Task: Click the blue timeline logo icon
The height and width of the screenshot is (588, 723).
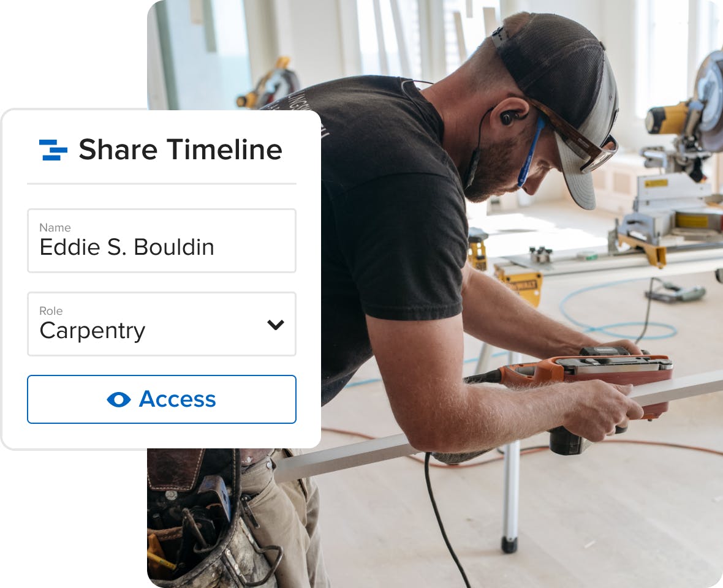Action: [x=53, y=150]
